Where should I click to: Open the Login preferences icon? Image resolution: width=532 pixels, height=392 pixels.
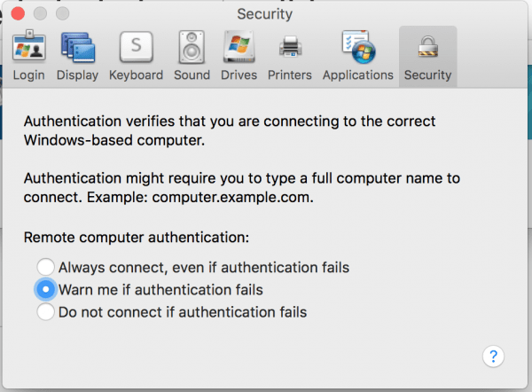coord(29,45)
